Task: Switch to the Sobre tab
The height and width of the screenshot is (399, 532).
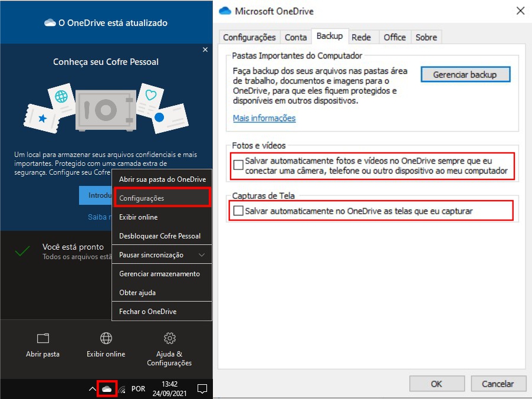Action: (x=426, y=37)
